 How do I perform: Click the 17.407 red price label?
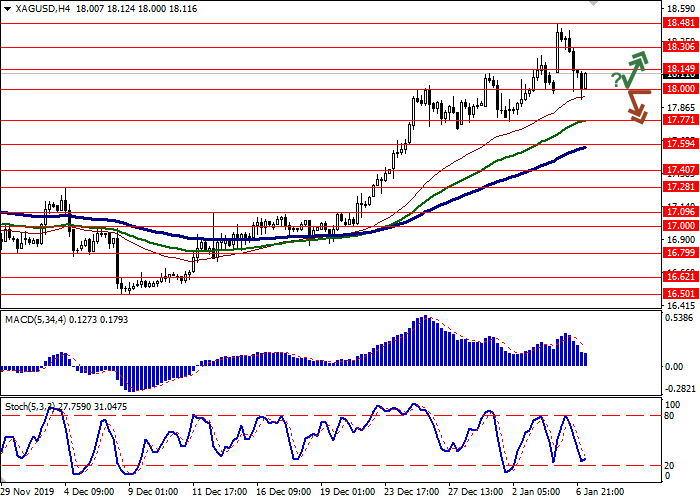pos(679,170)
